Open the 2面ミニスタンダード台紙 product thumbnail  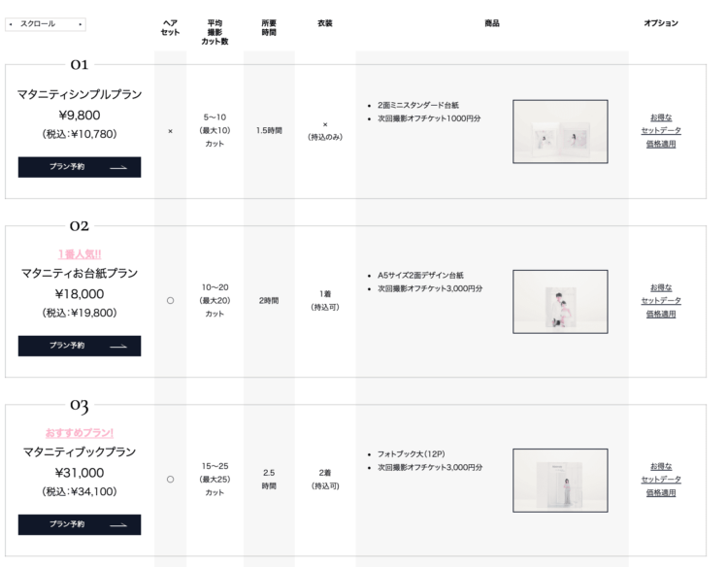(560, 131)
